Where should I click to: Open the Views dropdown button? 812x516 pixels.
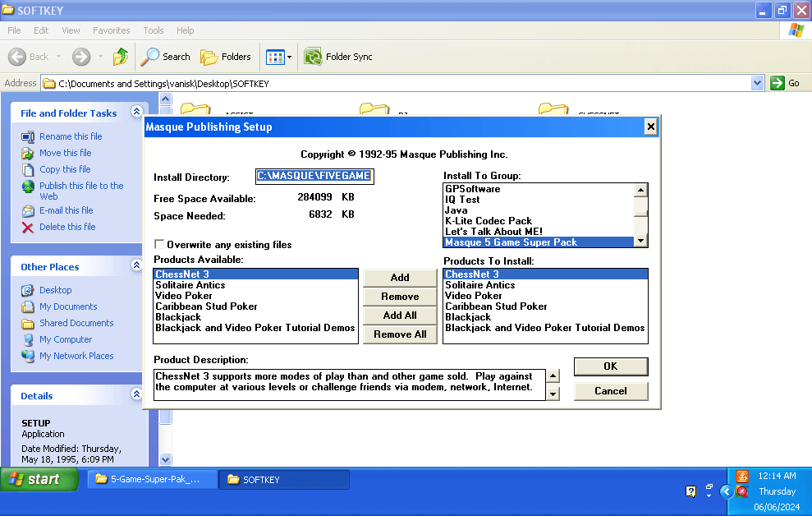[278, 57]
